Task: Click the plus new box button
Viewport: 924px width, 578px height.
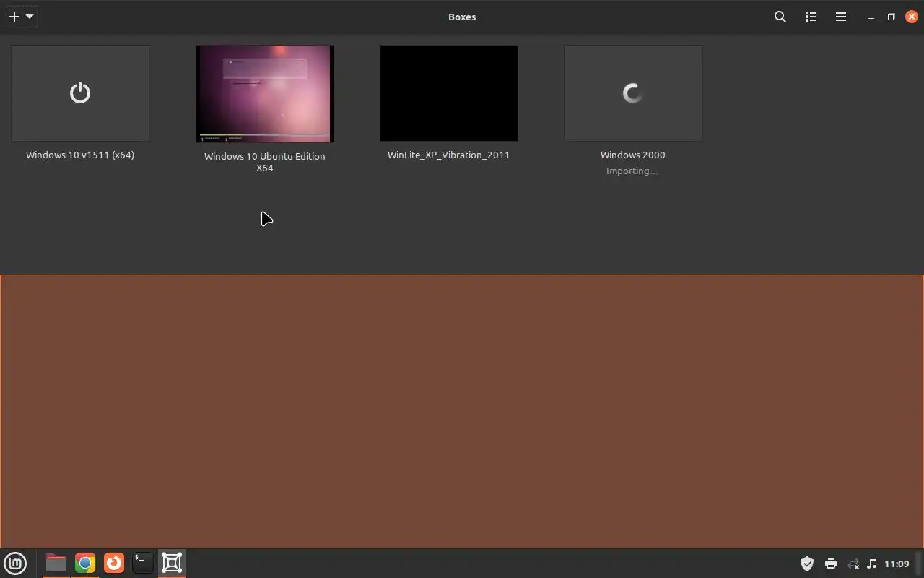Action: [14, 17]
